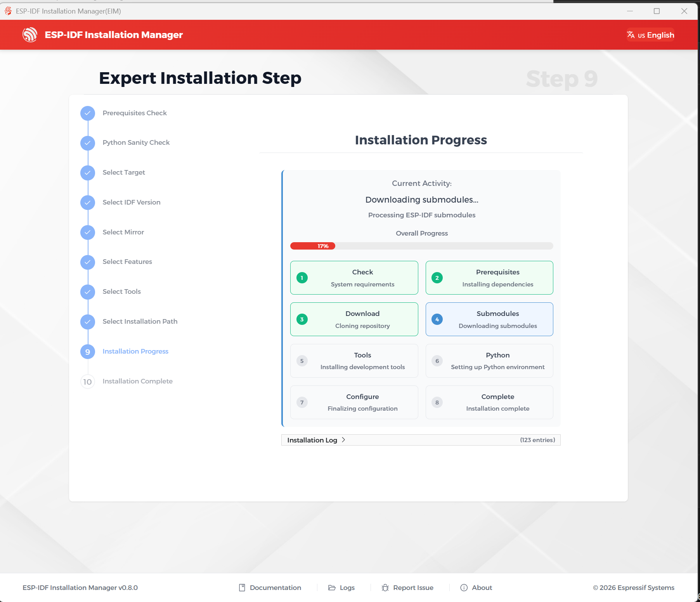Click the gray number 5 Tools badge
700x602 pixels.
click(302, 361)
